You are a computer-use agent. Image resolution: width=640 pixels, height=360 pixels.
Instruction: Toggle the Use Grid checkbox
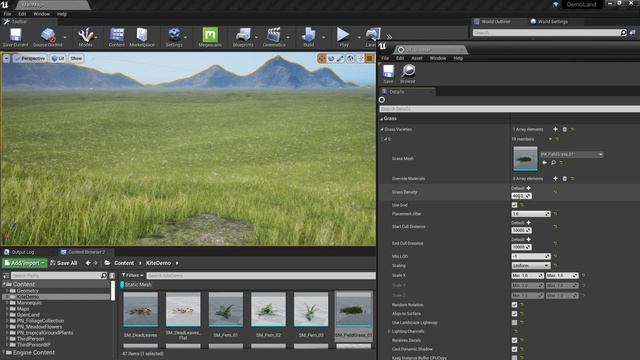tap(514, 205)
